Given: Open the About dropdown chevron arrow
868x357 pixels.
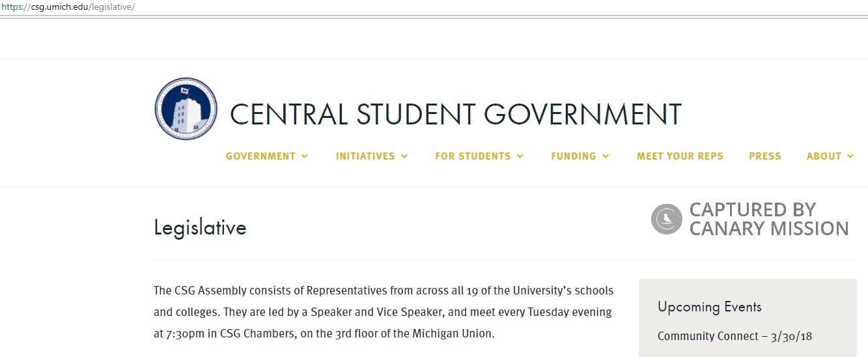Looking at the screenshot, I should [x=850, y=156].
